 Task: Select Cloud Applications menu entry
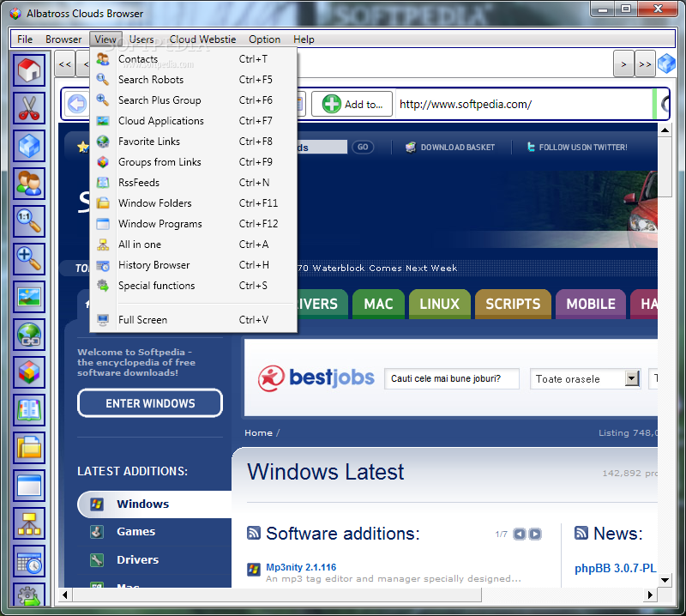194,121
